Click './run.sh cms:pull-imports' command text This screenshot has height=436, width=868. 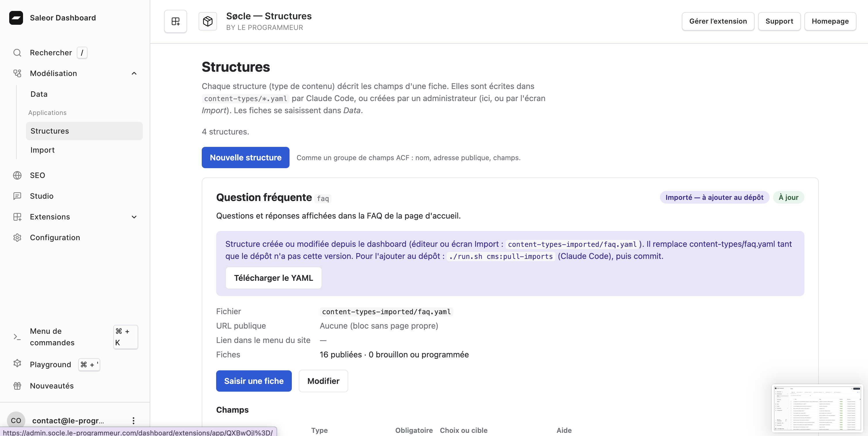(x=501, y=256)
